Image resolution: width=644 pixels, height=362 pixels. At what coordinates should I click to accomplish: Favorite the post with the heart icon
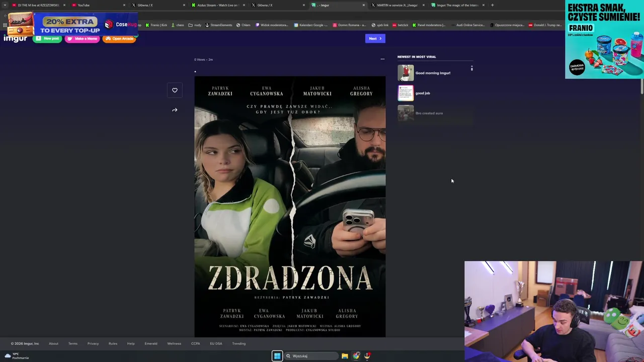tap(175, 90)
